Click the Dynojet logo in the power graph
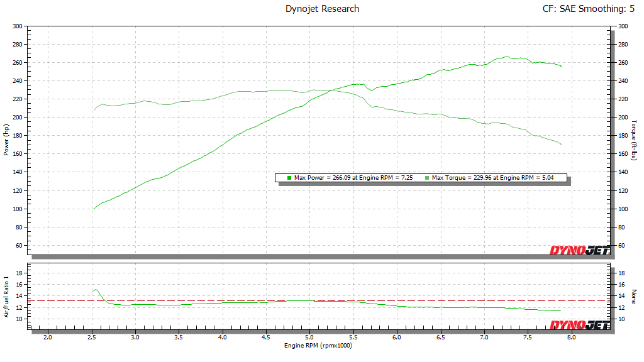644x362 pixels. pos(580,250)
